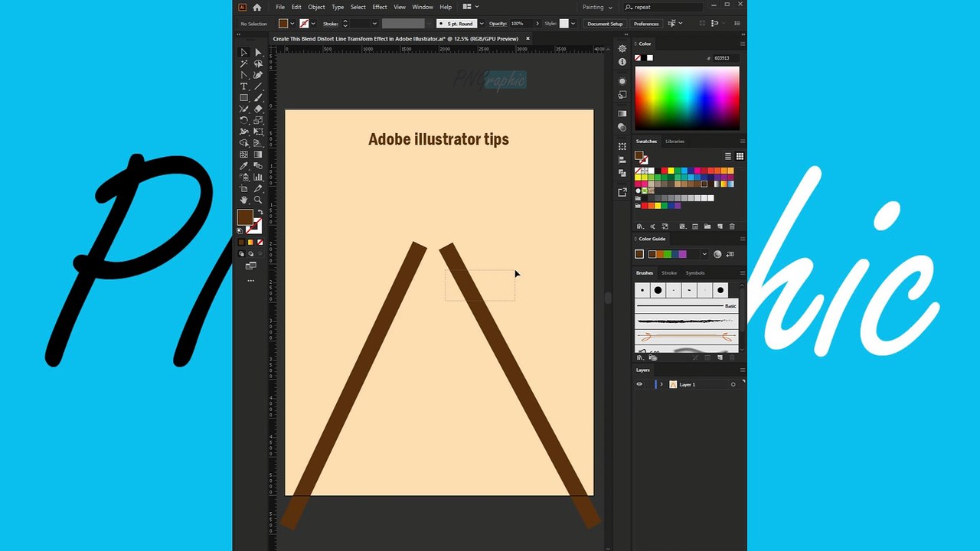Select the Scale tool
The width and height of the screenshot is (980, 551).
258,120
